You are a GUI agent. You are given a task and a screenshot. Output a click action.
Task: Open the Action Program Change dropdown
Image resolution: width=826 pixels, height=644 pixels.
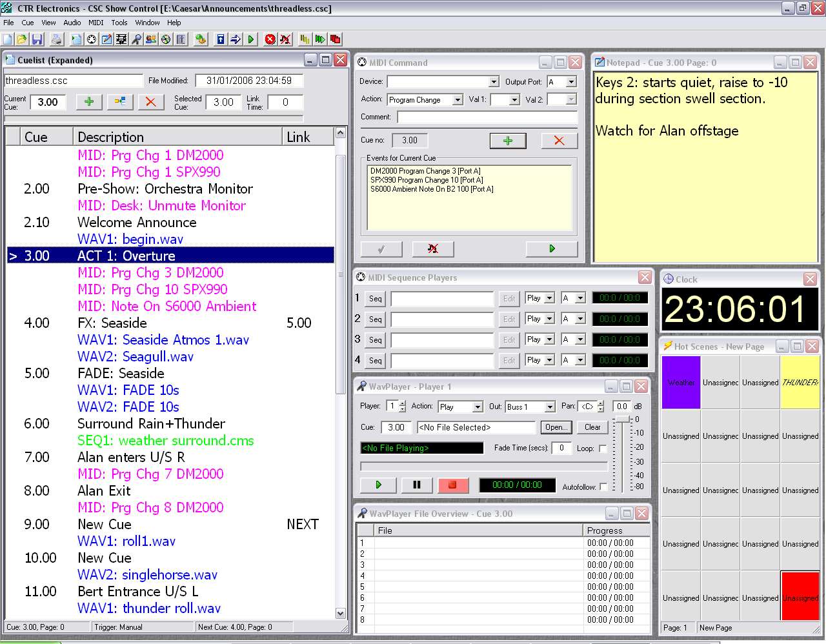coord(458,100)
